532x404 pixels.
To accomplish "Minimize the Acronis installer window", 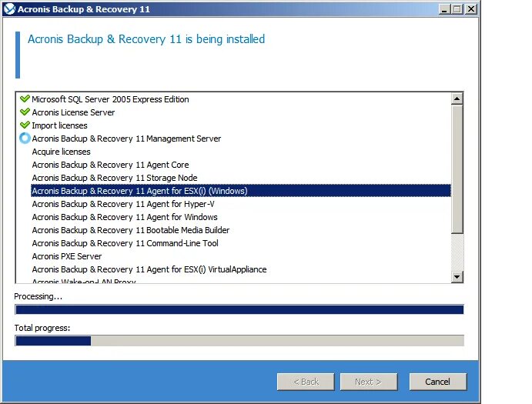I will (444, 9).
